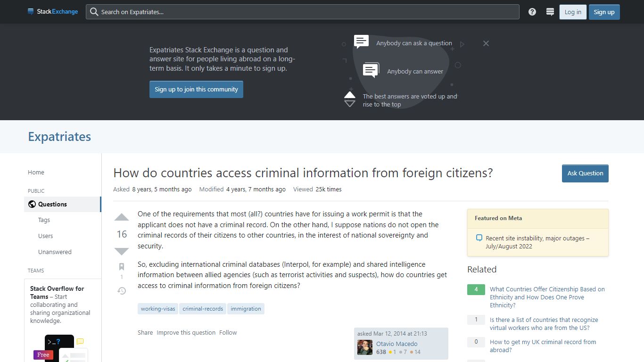Click the Anybody can ask a question icon
Viewport: 644px width, 362px height.
(362, 42)
